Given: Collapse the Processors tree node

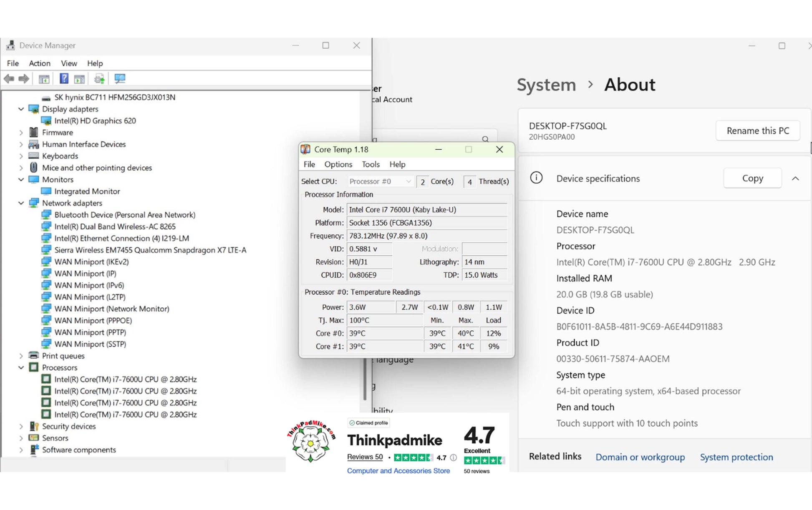Looking at the screenshot, I should pyautogui.click(x=21, y=367).
